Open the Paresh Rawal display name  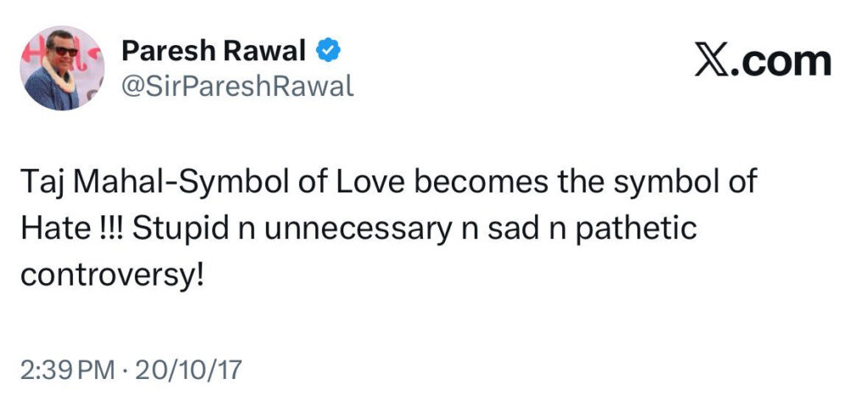tap(214, 52)
